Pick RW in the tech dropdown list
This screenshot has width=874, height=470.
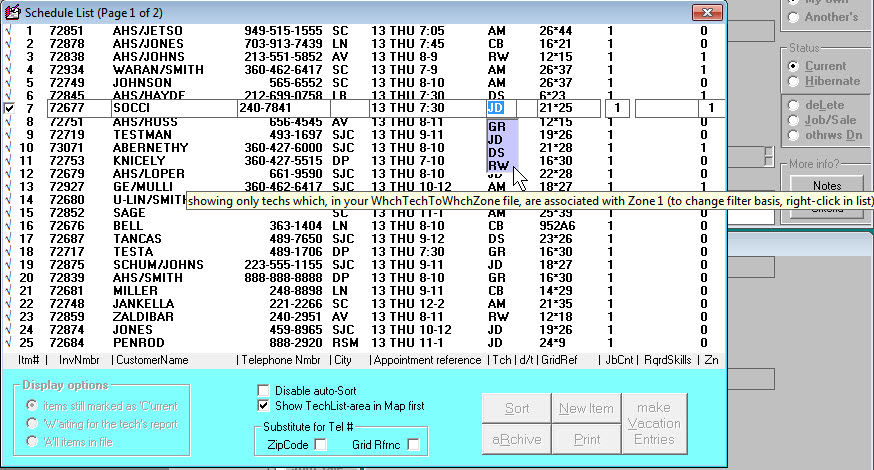pyautogui.click(x=497, y=166)
